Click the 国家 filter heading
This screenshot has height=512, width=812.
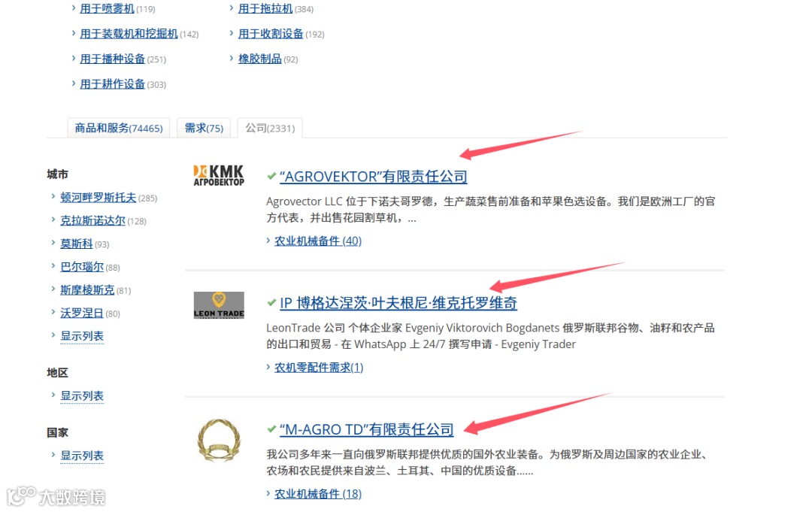pyautogui.click(x=57, y=432)
